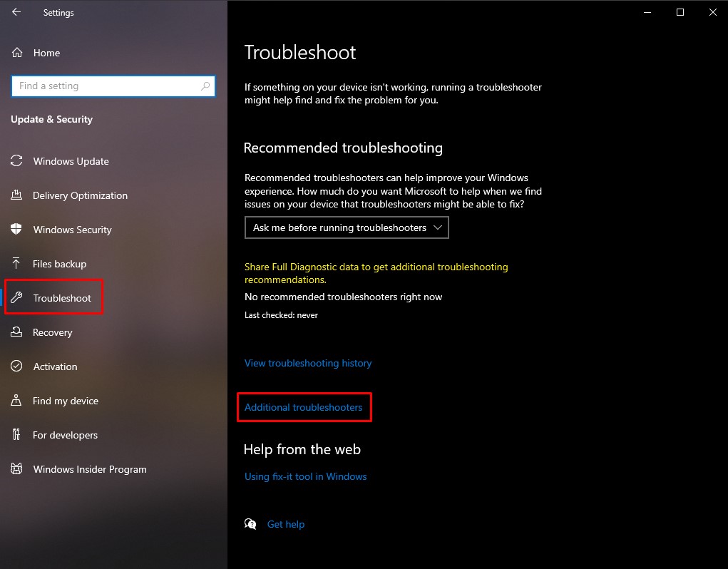The height and width of the screenshot is (569, 728).
Task: Expand the chevron on the troubleshooters dropdown
Action: (439, 227)
